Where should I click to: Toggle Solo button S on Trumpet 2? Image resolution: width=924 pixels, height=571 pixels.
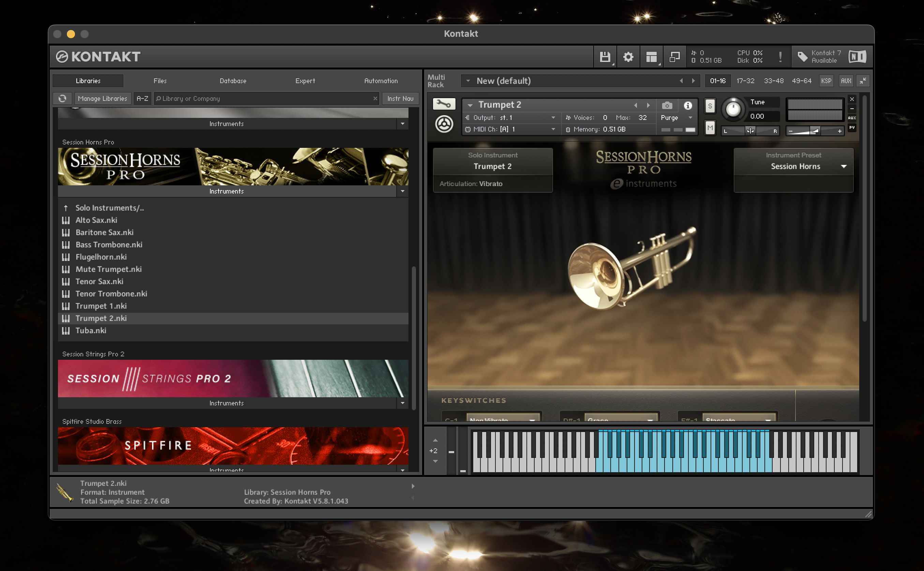click(710, 106)
